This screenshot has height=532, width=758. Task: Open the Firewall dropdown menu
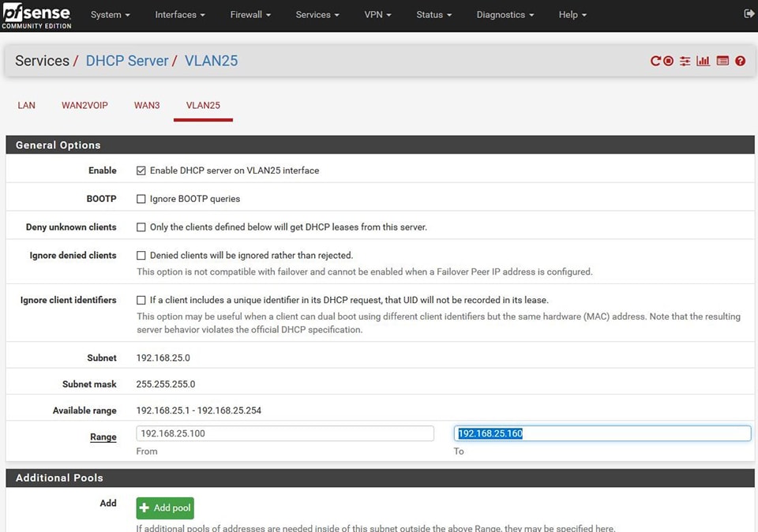coord(250,15)
